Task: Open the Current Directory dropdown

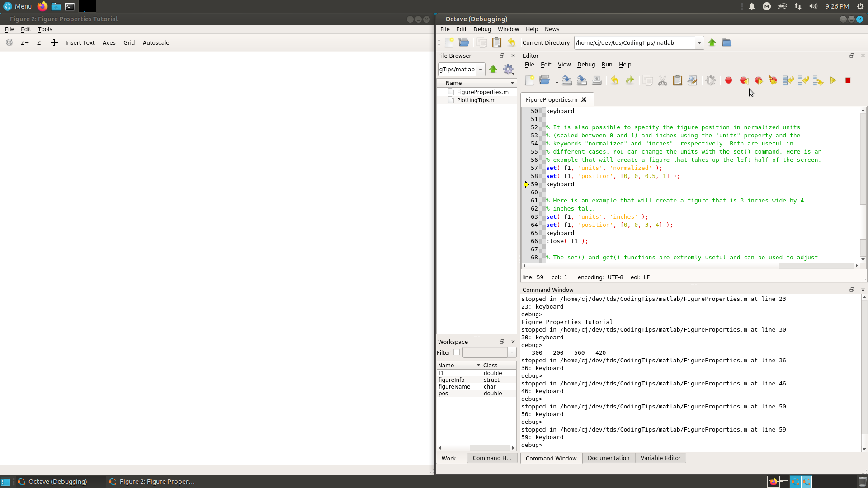Action: coord(699,42)
